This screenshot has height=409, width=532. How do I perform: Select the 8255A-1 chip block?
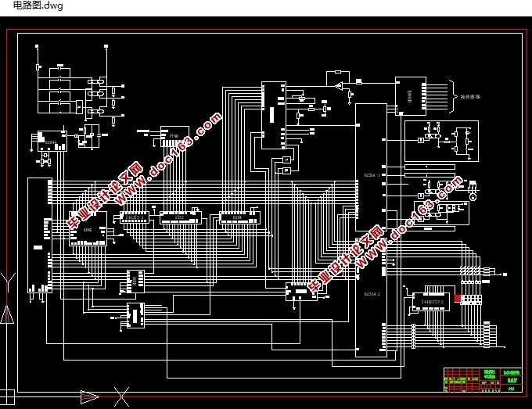pyautogui.click(x=371, y=167)
